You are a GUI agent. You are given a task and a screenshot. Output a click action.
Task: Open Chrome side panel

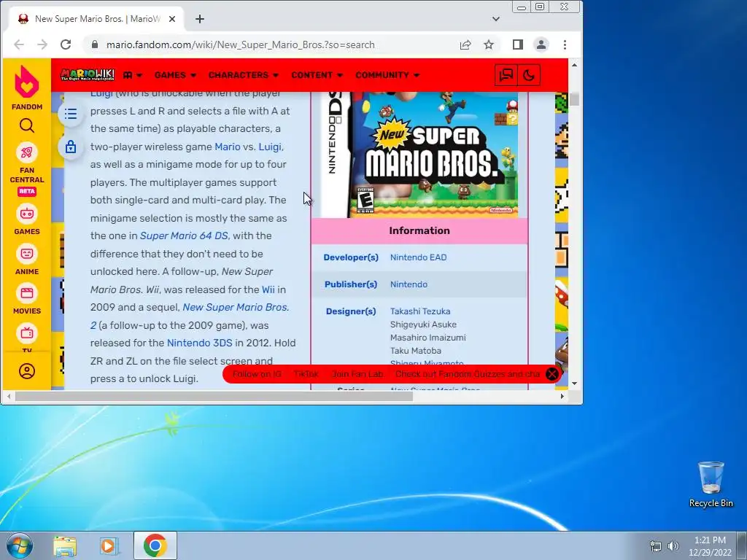[x=518, y=44]
